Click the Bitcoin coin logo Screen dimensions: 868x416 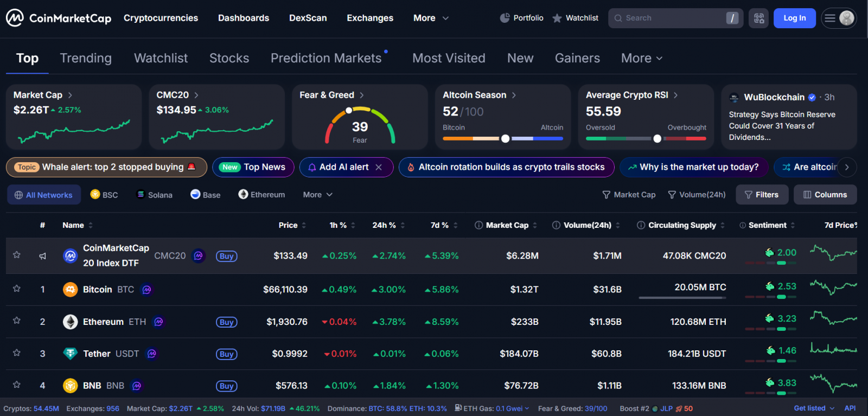tap(70, 290)
